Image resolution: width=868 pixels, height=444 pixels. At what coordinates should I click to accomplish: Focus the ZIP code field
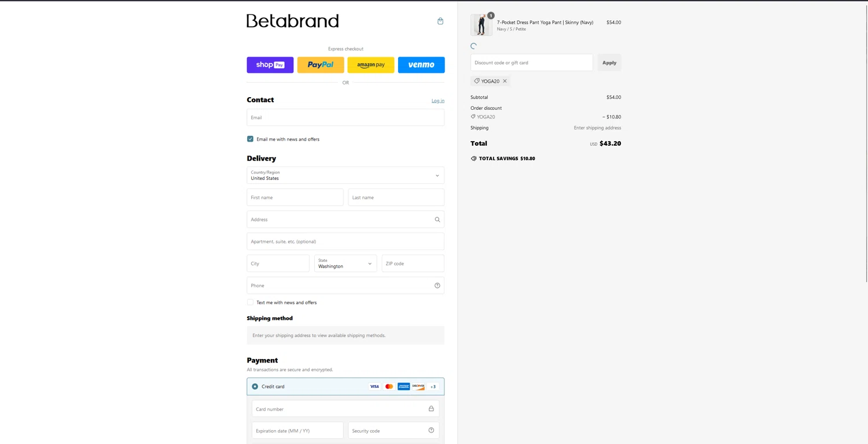click(x=413, y=264)
